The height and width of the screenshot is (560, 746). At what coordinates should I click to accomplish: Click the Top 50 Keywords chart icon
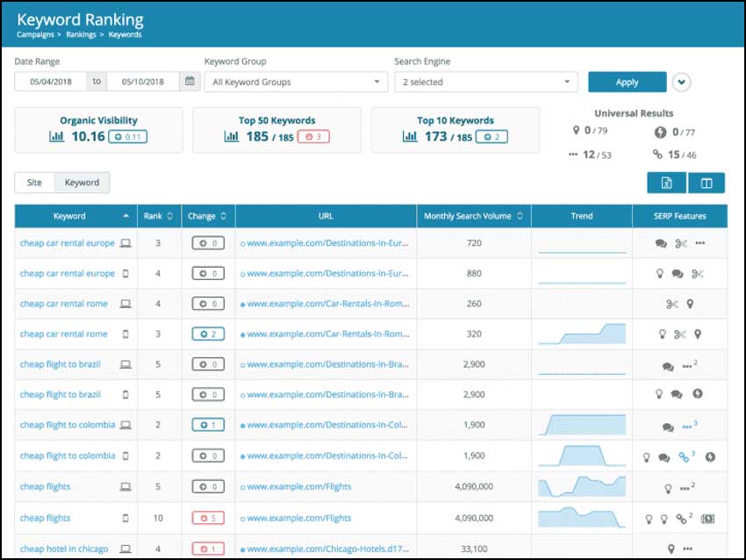pyautogui.click(x=233, y=137)
